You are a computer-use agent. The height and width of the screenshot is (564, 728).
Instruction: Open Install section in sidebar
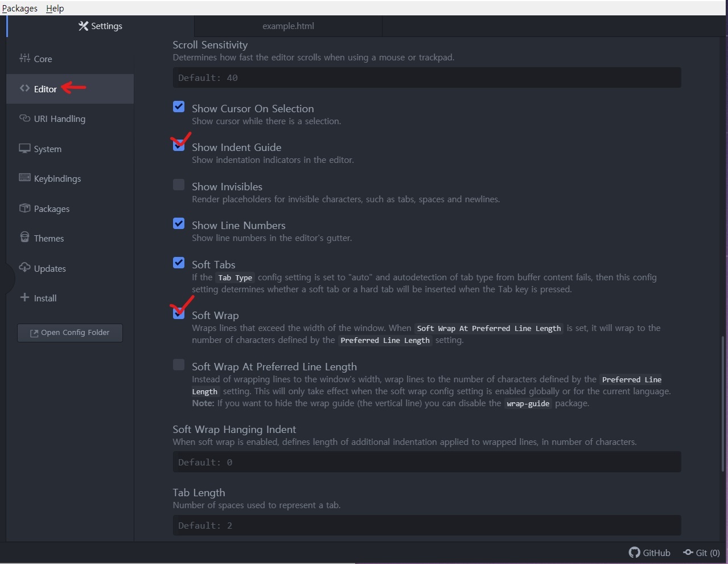click(70, 298)
